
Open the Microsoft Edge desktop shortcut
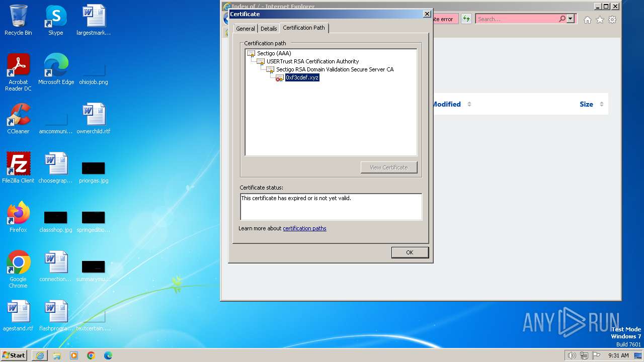pos(56,70)
